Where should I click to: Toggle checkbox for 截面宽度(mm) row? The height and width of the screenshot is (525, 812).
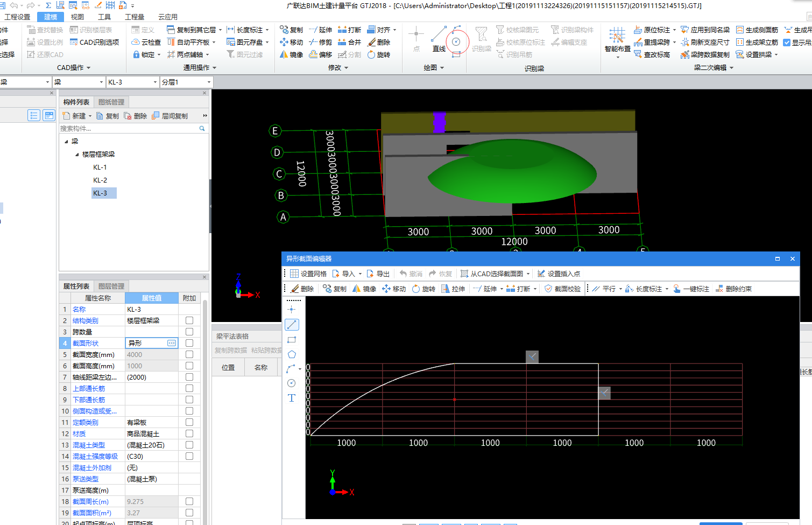pos(189,354)
